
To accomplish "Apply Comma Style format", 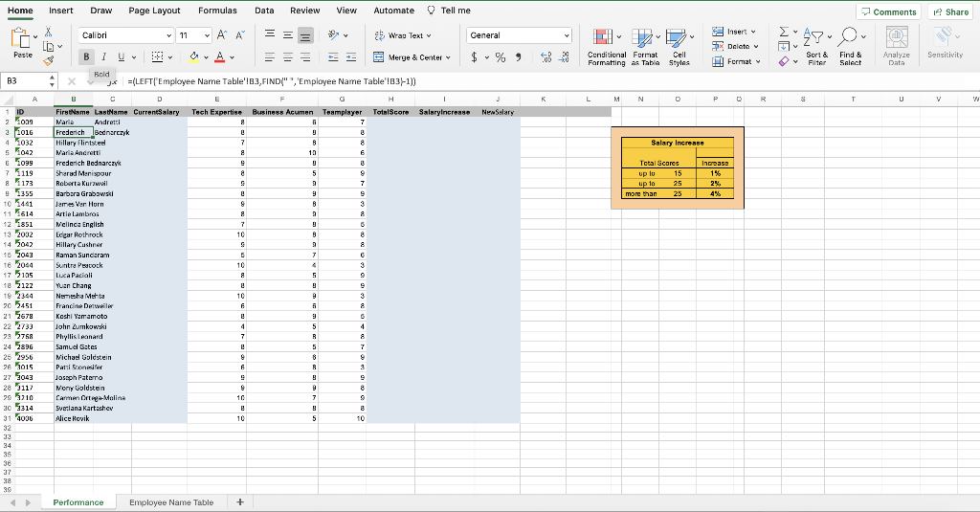I will [x=518, y=57].
